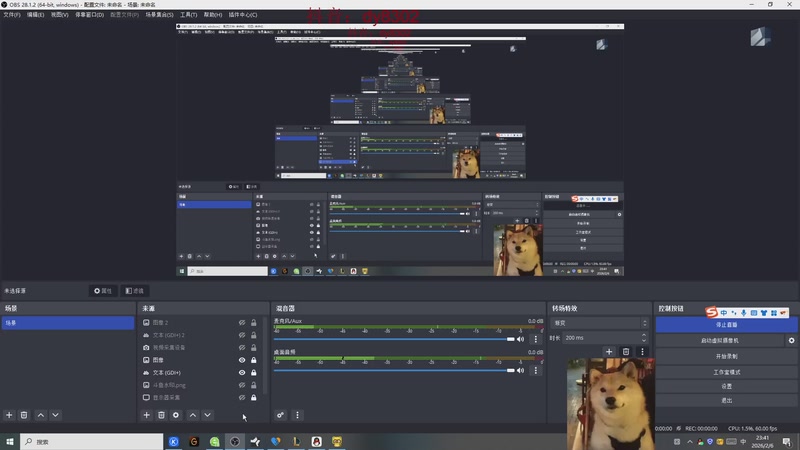This screenshot has height=450, width=800.
Task: Open the QQ penguin icon on taskbar
Action: [x=316, y=441]
